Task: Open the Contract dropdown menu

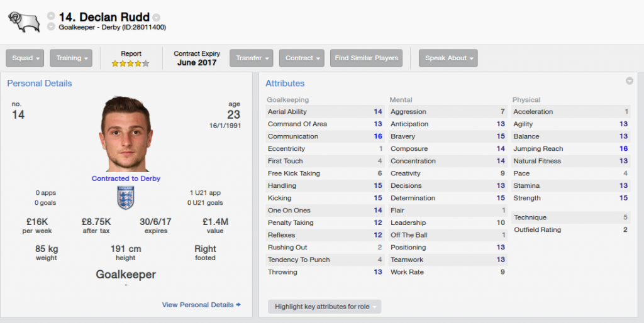Action: tap(302, 58)
